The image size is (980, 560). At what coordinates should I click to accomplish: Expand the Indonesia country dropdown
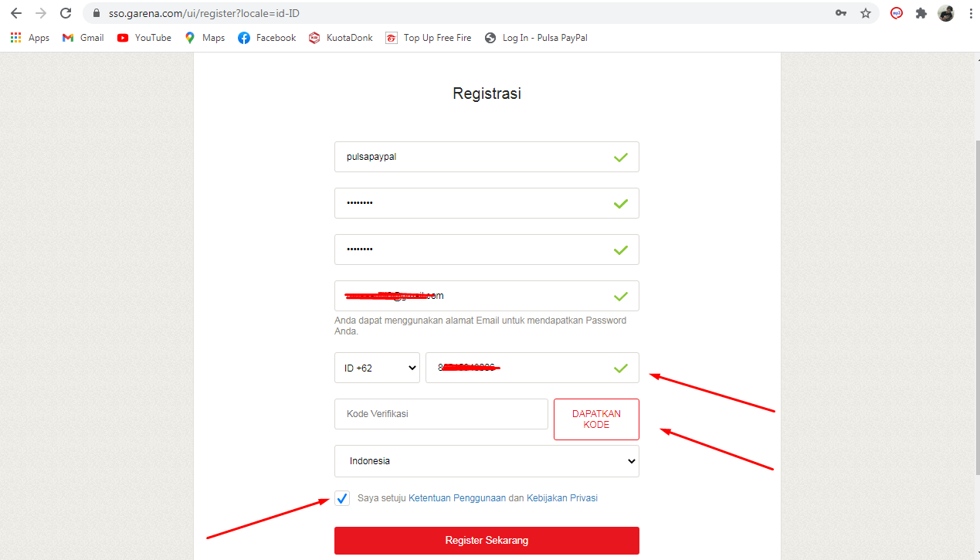(487, 461)
